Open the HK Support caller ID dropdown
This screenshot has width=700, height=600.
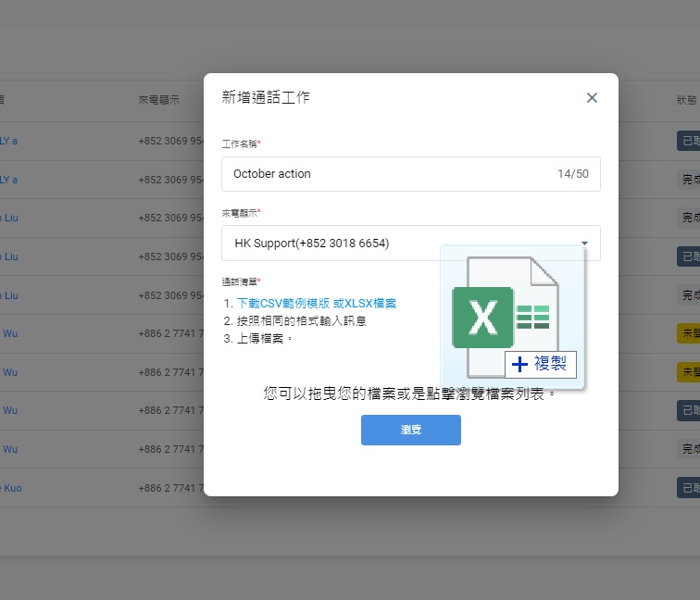coord(411,244)
